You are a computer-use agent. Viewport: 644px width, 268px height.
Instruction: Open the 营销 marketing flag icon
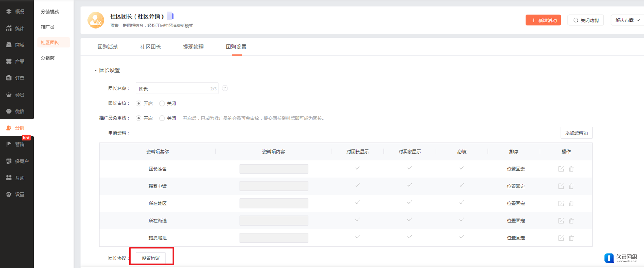(9, 144)
